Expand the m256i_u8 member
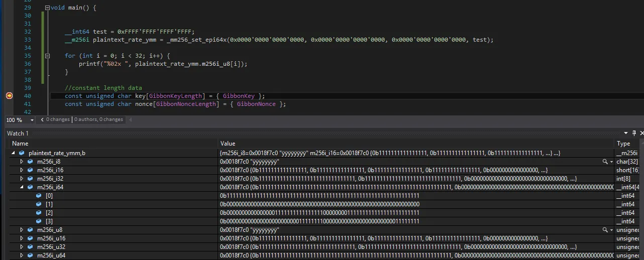The image size is (644, 260). [x=22, y=230]
